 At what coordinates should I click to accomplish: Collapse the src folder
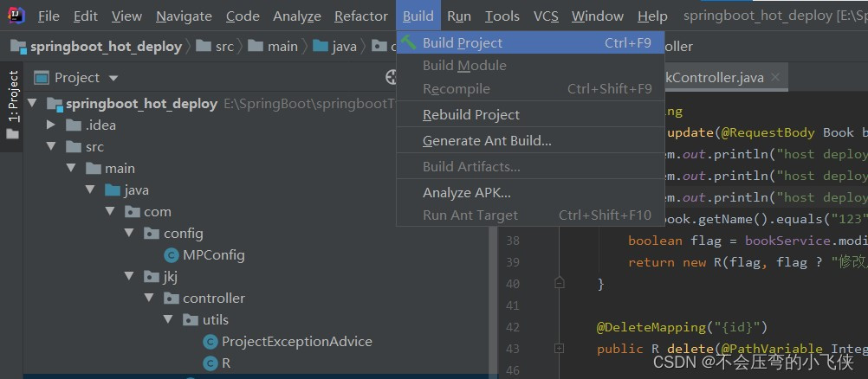pos(51,147)
